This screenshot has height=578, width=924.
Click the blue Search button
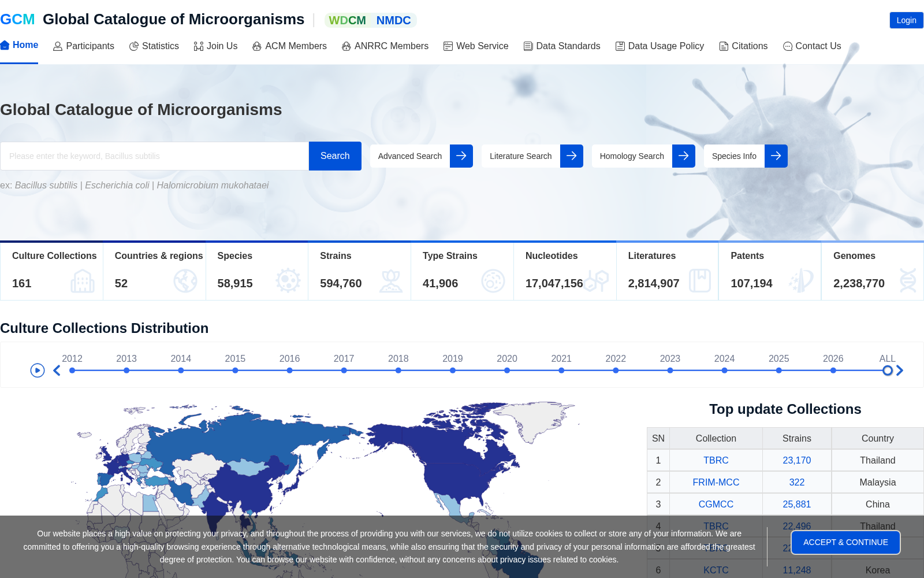coord(335,156)
